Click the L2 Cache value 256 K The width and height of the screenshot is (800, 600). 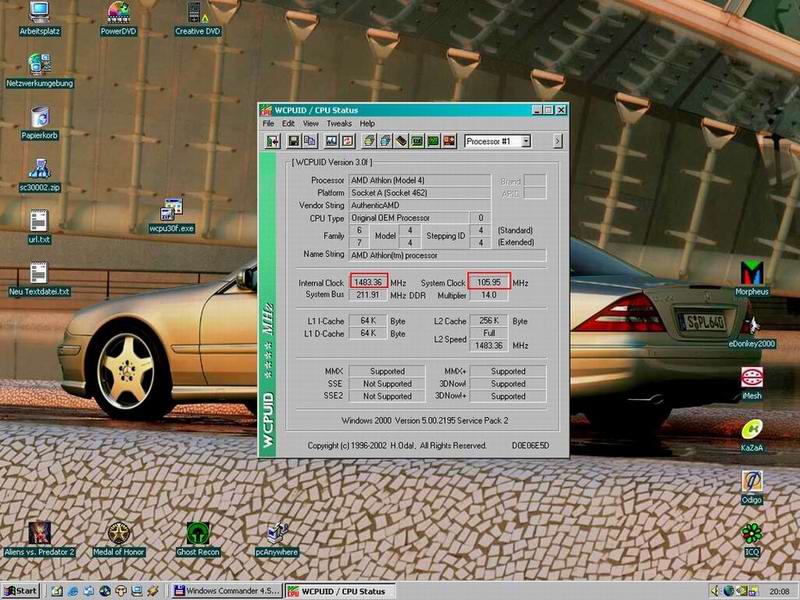488,320
